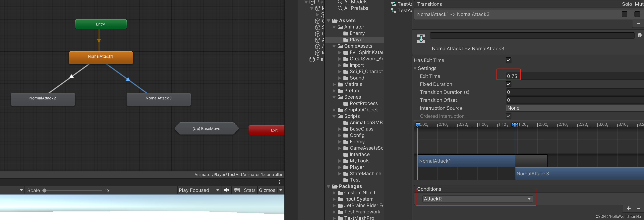The width and height of the screenshot is (644, 220).
Task: Toggle the Solo checkbox for NornalAttack1 transition
Action: coord(624,14)
